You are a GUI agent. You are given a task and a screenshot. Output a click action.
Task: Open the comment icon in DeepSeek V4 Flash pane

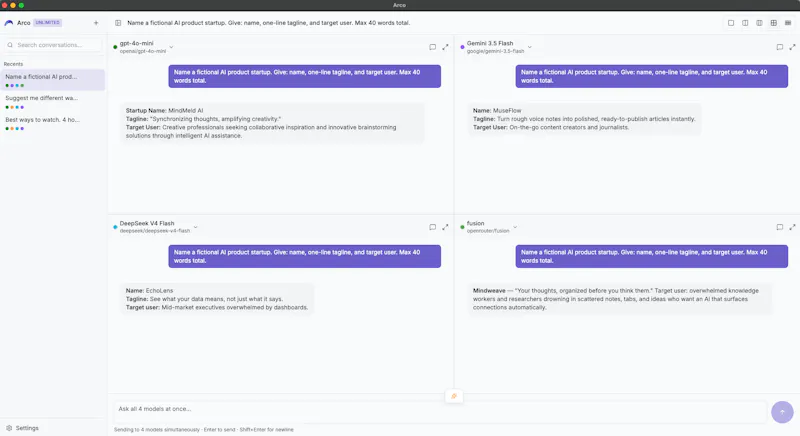(x=432, y=227)
